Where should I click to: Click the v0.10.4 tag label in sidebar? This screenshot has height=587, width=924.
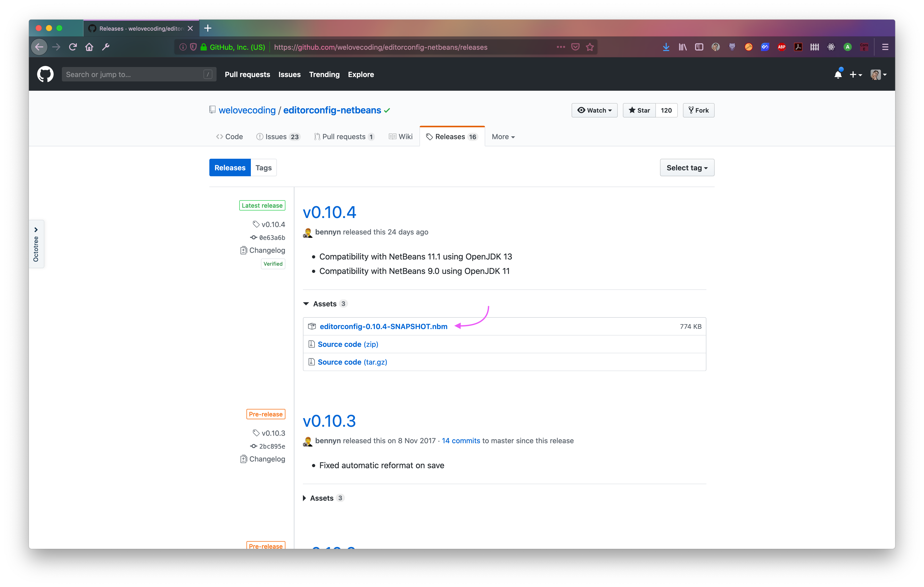(x=273, y=224)
